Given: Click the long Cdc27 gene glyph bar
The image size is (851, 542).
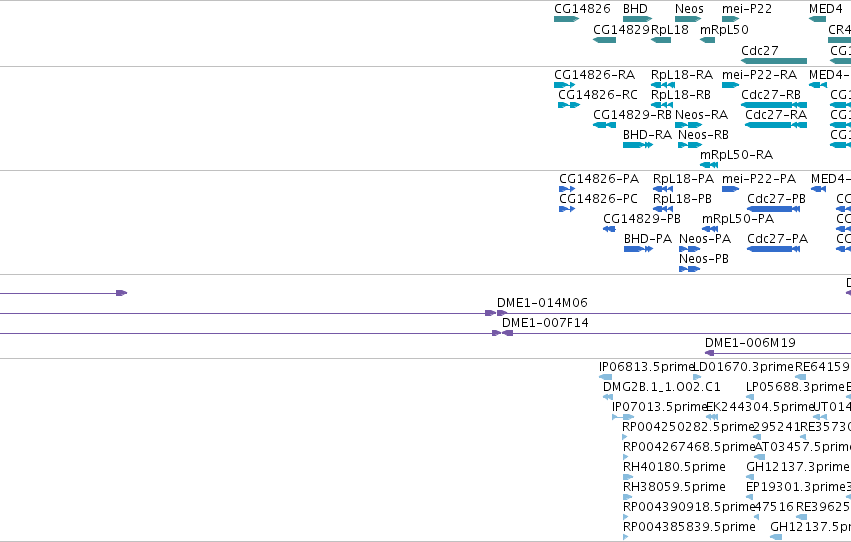Looking at the screenshot, I should (x=774, y=61).
